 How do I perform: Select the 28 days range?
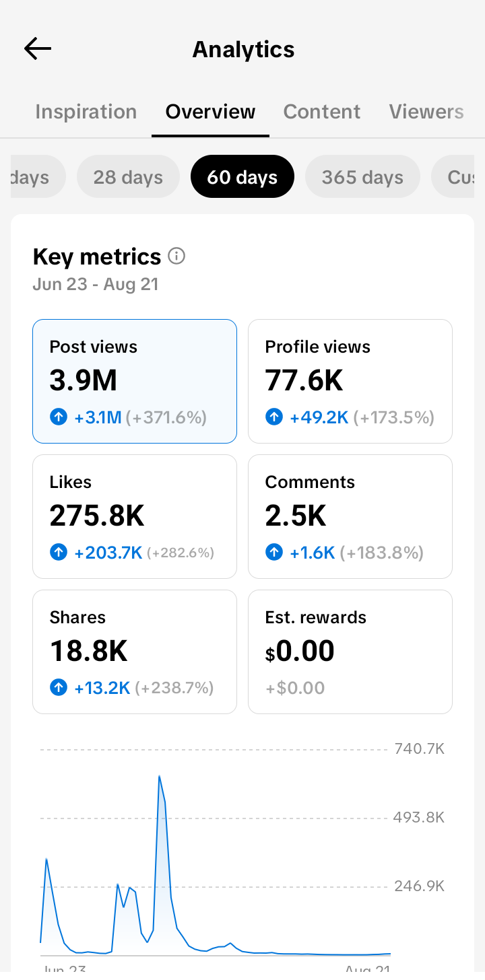click(x=128, y=177)
